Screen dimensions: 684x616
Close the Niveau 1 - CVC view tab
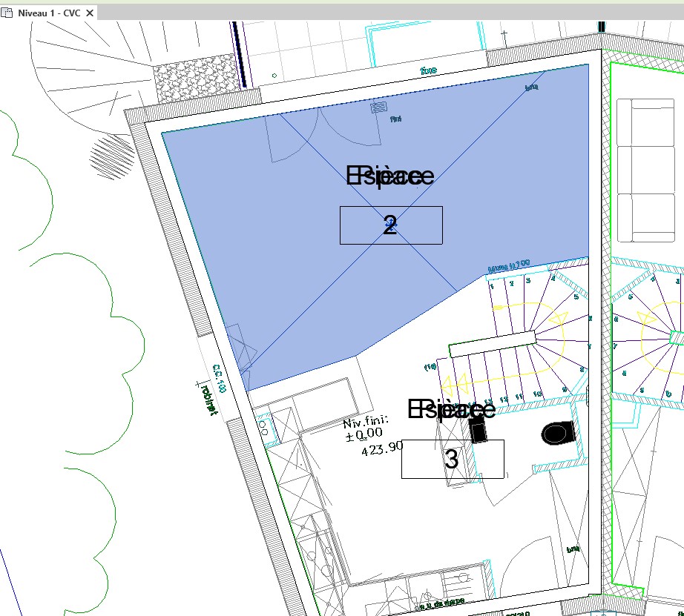click(90, 13)
